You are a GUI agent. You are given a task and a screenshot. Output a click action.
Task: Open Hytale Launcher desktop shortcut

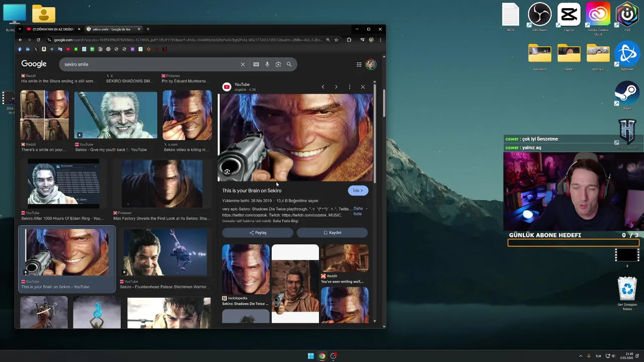click(627, 134)
